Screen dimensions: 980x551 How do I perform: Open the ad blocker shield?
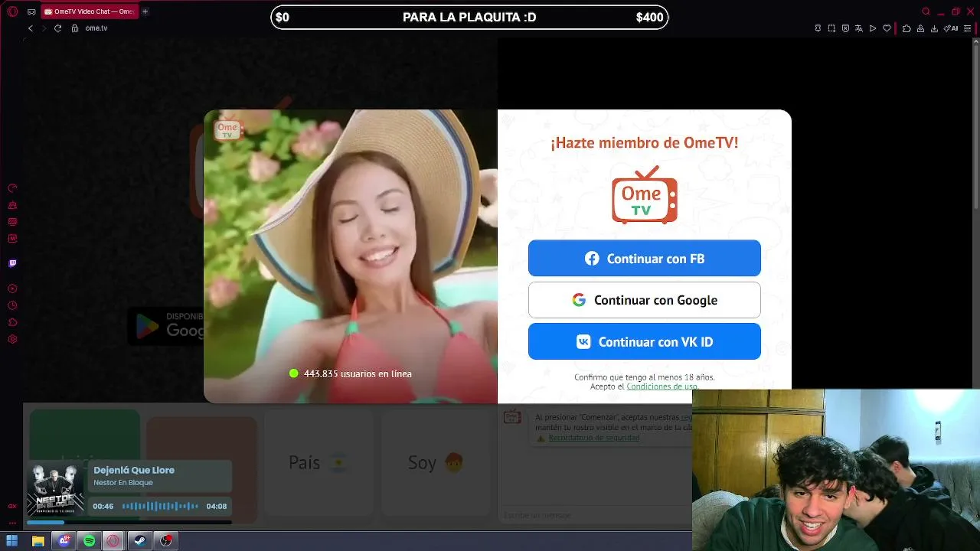(x=845, y=28)
